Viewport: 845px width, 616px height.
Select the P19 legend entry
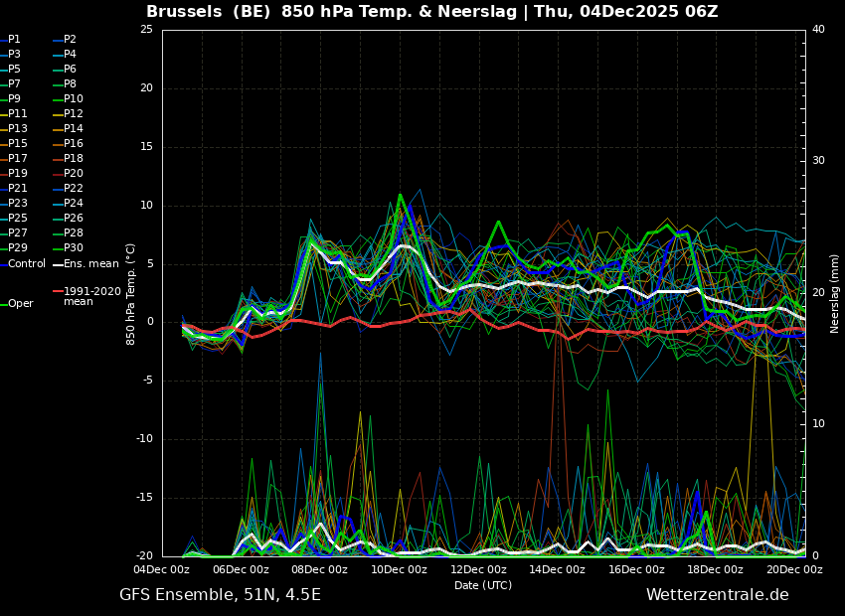(x=18, y=174)
